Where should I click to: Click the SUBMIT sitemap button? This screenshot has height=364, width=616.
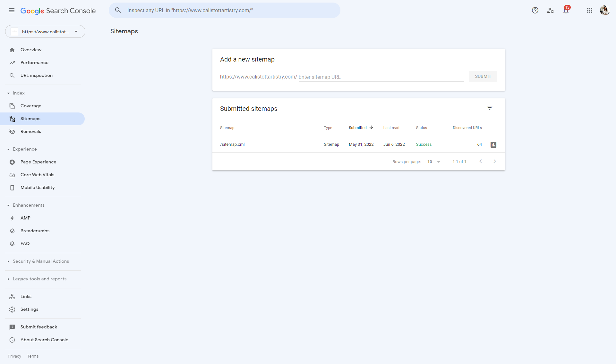tap(483, 77)
